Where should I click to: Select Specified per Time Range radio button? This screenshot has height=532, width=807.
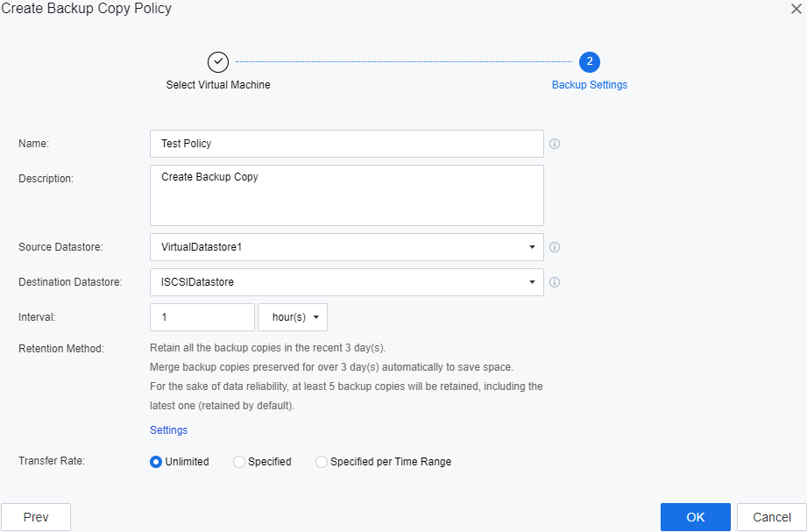coord(322,462)
